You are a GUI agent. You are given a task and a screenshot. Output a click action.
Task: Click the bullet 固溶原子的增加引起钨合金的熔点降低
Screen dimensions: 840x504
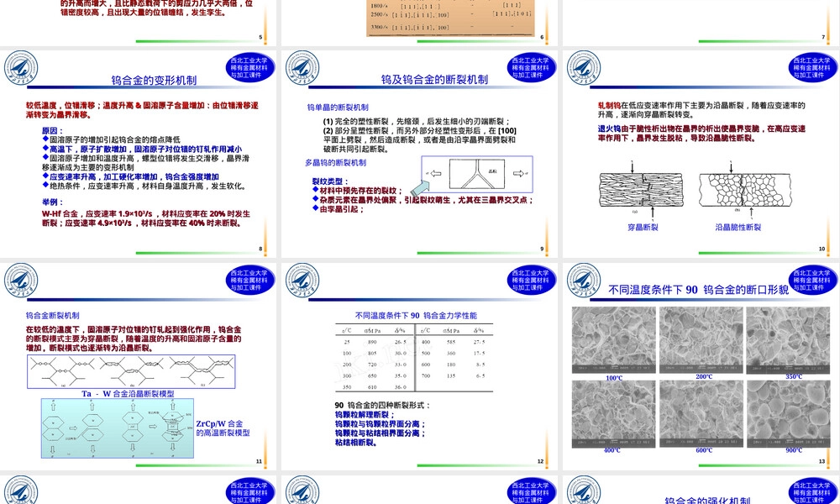click(x=112, y=139)
